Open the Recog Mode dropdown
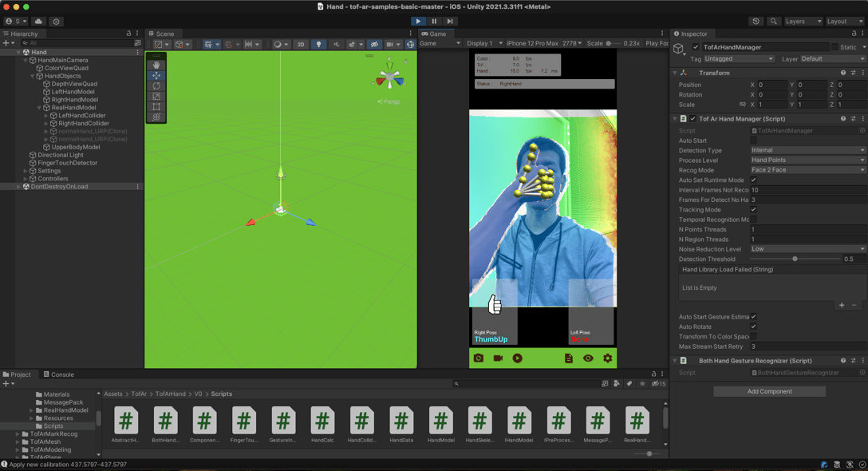 pos(807,170)
